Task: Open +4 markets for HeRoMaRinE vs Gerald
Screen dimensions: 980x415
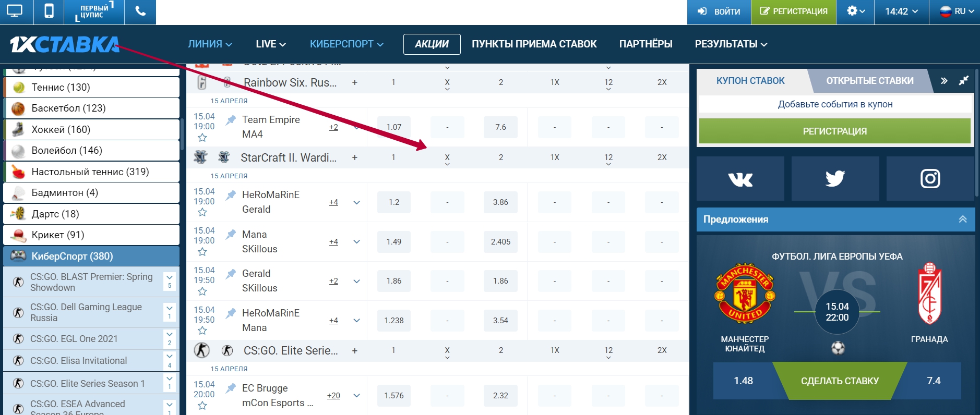Action: click(x=333, y=202)
